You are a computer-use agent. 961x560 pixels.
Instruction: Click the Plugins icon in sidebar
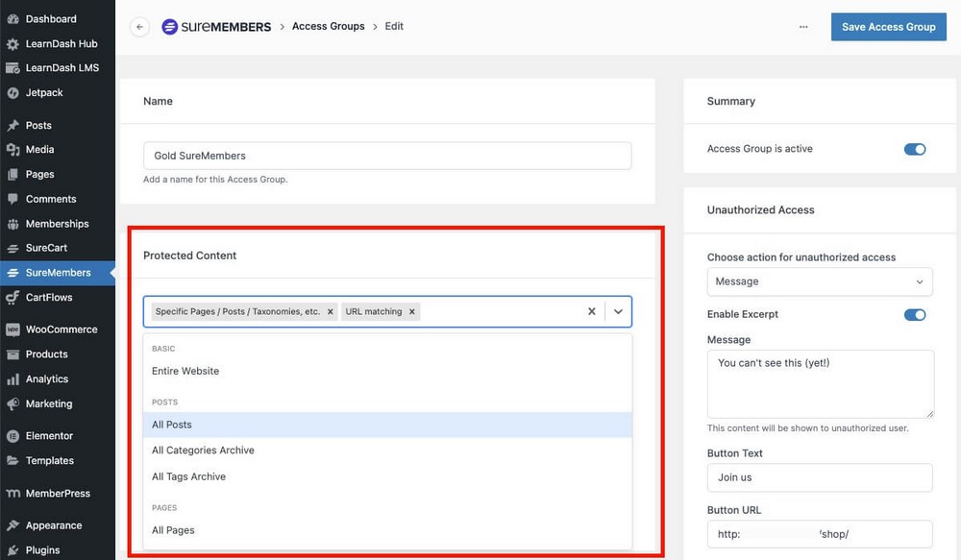point(12,550)
